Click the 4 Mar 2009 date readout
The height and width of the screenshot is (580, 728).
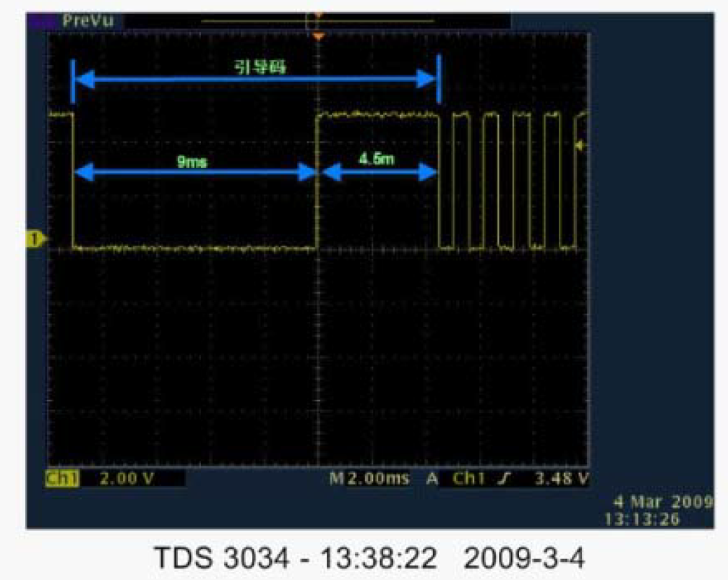point(663,502)
